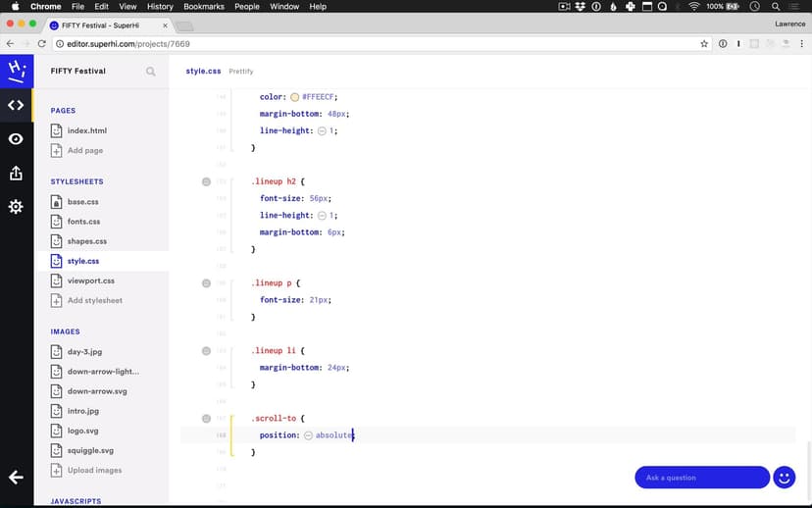Image resolution: width=812 pixels, height=508 pixels.
Task: Click the search icon beside FIFTY Festival
Action: 150,72
